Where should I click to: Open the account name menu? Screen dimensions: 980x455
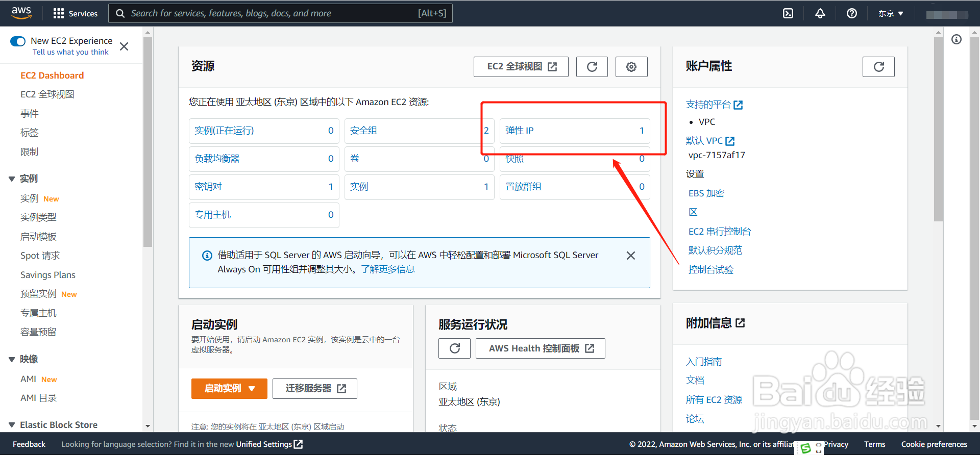point(947,14)
